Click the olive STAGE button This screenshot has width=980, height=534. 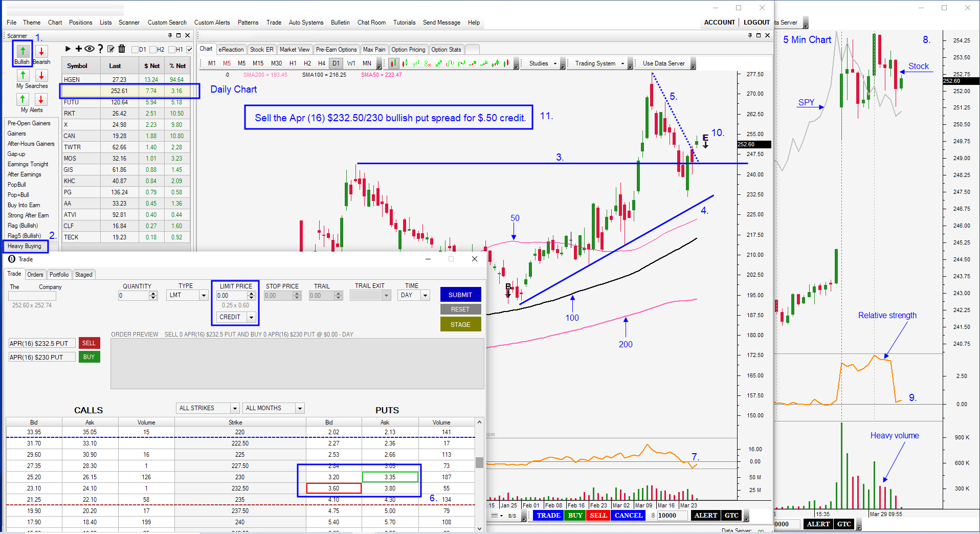point(460,324)
